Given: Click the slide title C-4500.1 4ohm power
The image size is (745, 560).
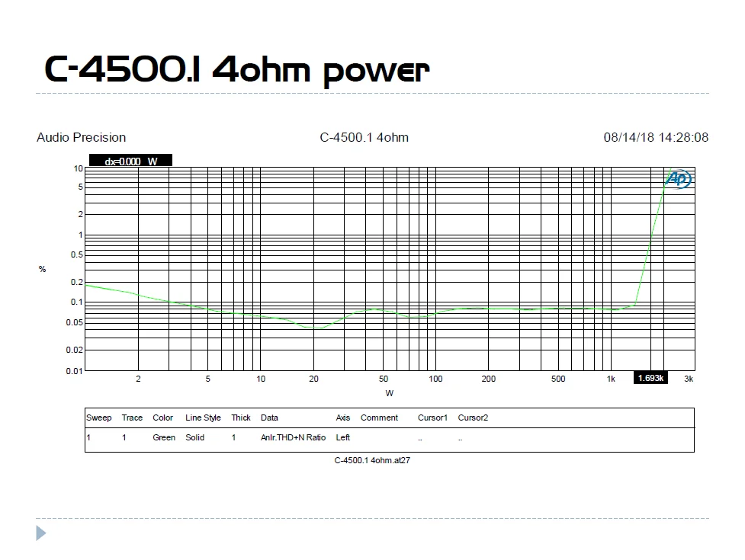Looking at the screenshot, I should coord(237,71).
